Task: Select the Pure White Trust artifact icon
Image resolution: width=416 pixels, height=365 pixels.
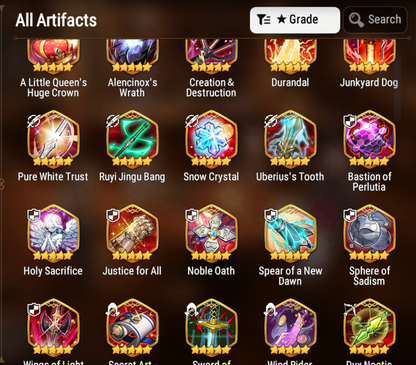Action: pyautogui.click(x=53, y=139)
